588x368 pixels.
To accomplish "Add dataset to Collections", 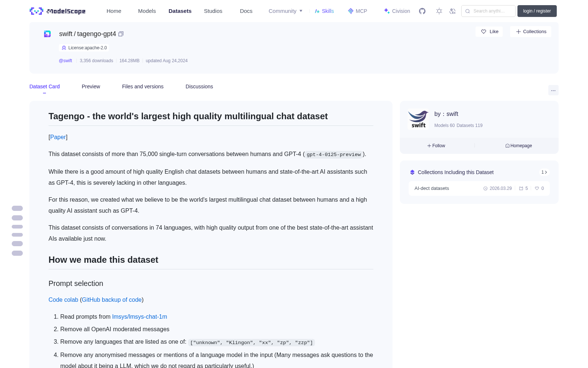I will (x=531, y=32).
